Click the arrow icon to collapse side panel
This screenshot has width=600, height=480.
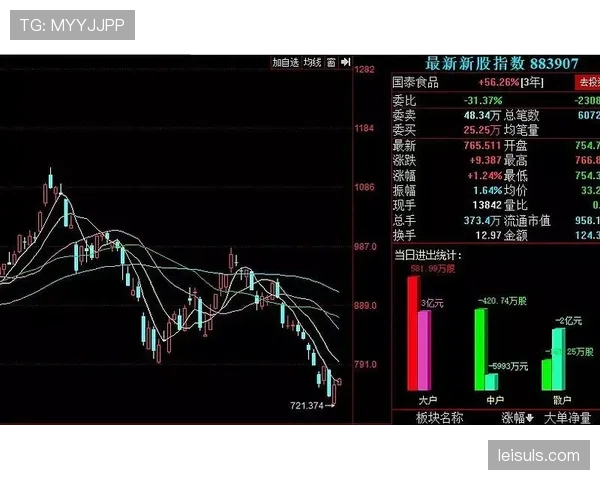(x=344, y=63)
